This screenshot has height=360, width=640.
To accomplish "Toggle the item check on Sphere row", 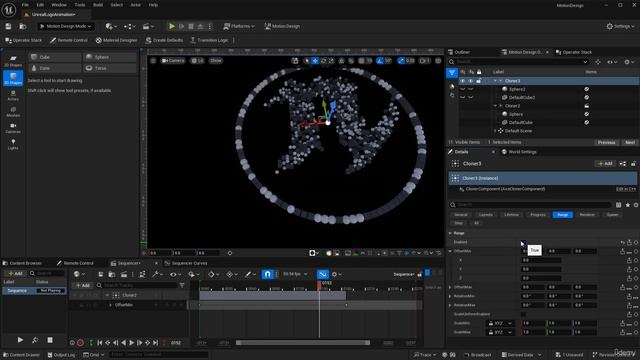I will [x=587, y=114].
